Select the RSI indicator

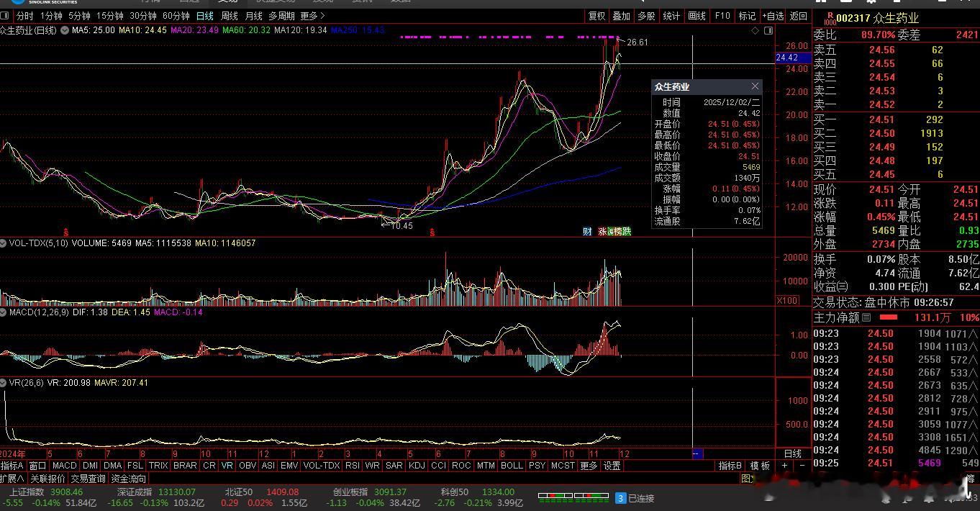pyautogui.click(x=353, y=466)
